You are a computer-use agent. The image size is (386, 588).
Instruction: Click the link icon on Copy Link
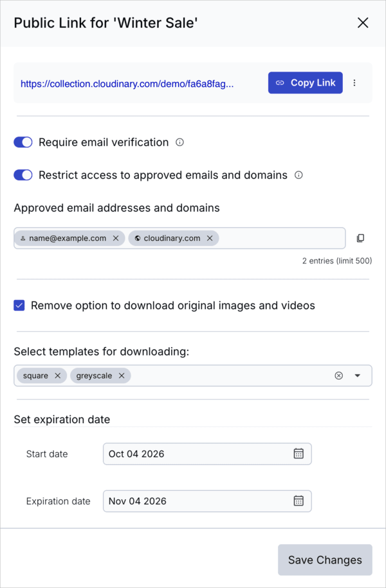(x=280, y=83)
